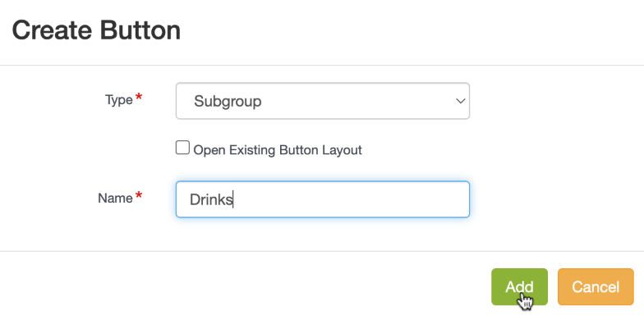Enable Open Existing Button Layout checkbox
The width and height of the screenshot is (644, 315).
click(182, 148)
